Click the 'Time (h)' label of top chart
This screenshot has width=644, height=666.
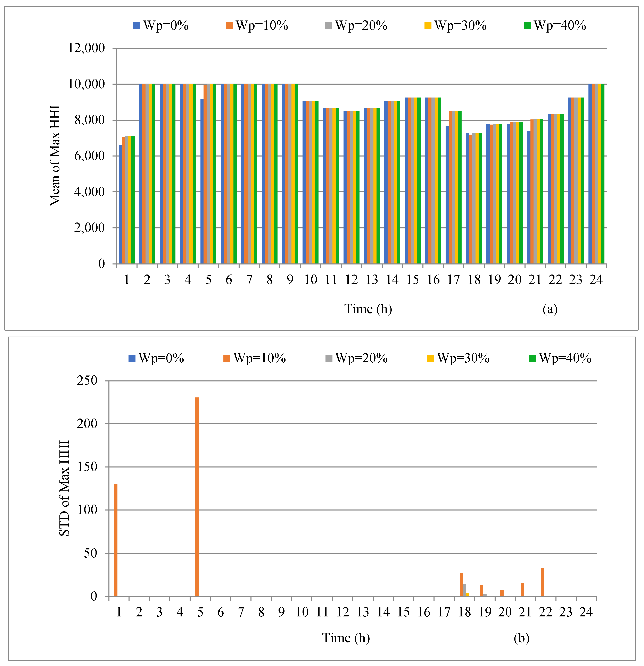pos(368,309)
